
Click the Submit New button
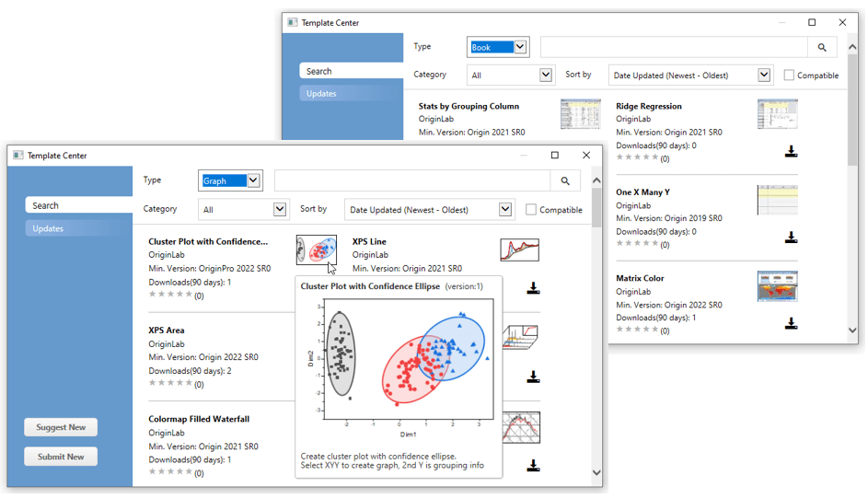pyautogui.click(x=61, y=457)
